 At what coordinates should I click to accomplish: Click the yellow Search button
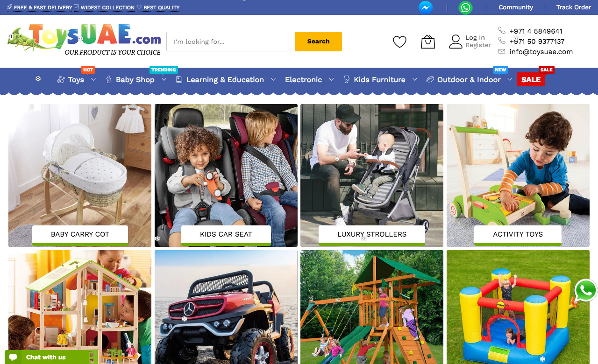coord(319,42)
